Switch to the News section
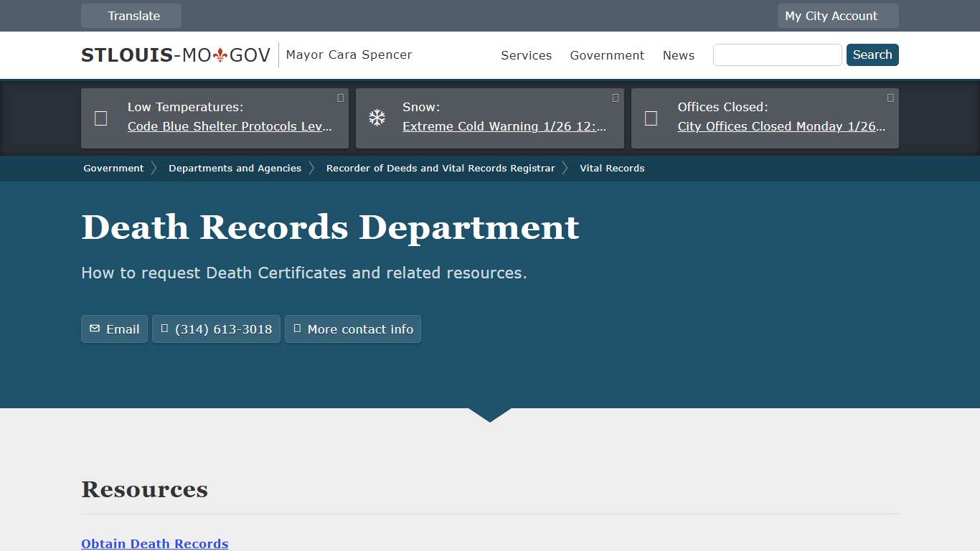This screenshot has width=980, height=551. point(678,55)
